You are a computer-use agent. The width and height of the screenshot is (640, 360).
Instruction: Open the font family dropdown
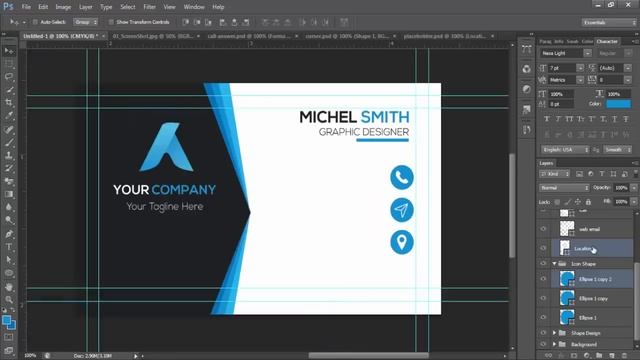pyautogui.click(x=587, y=53)
